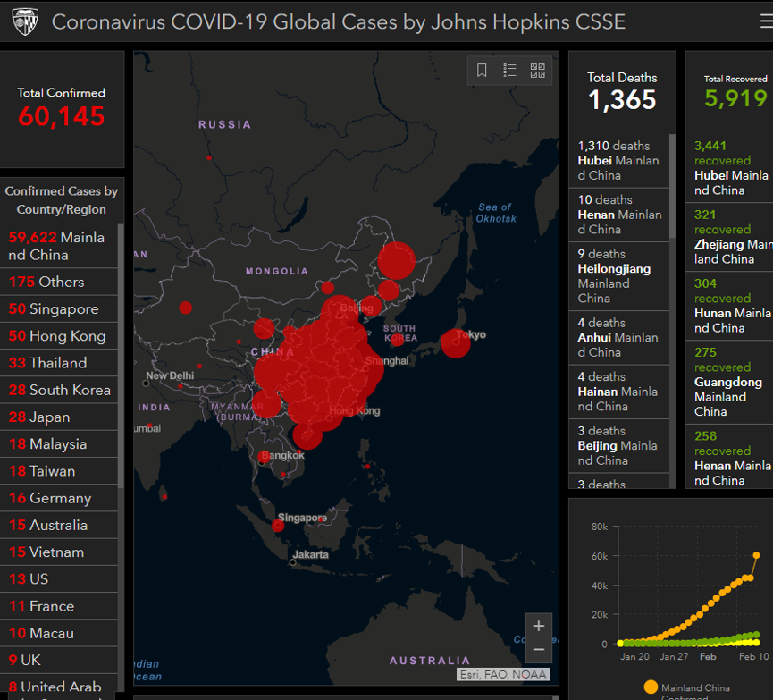Click the South Korea case circle
The image size is (773, 700).
click(x=398, y=340)
